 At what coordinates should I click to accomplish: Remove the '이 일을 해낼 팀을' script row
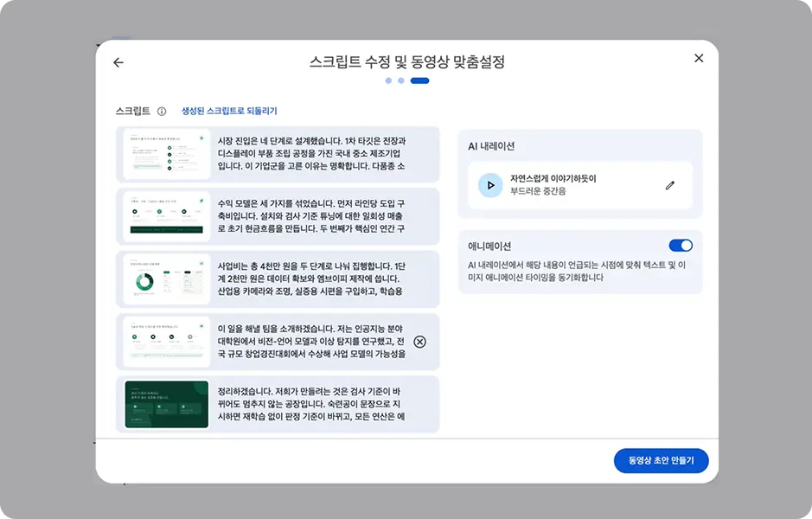420,342
